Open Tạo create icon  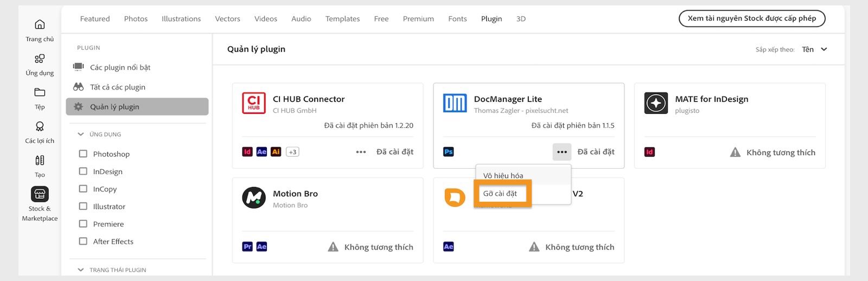click(x=40, y=160)
